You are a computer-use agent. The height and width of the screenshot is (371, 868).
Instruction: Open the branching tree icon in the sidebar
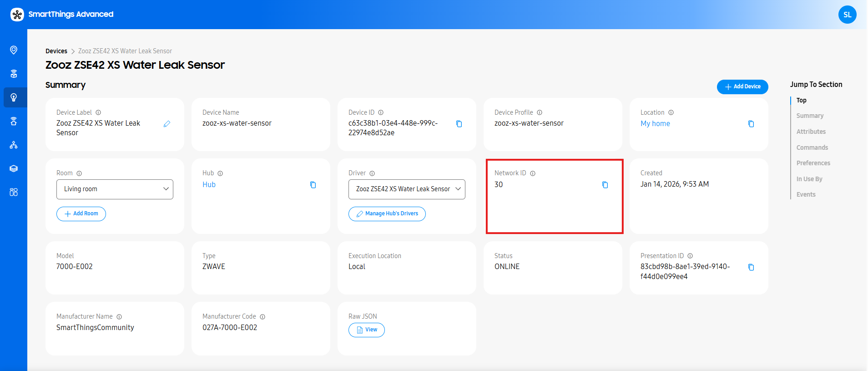(x=14, y=145)
